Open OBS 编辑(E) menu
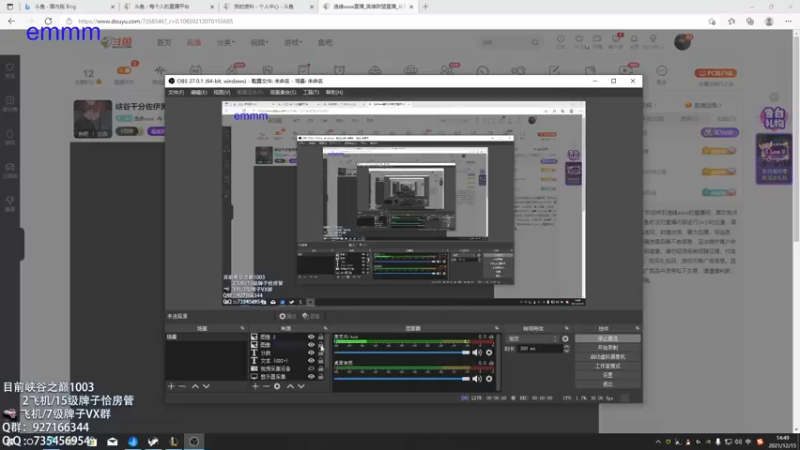This screenshot has width=800, height=450. [x=198, y=92]
